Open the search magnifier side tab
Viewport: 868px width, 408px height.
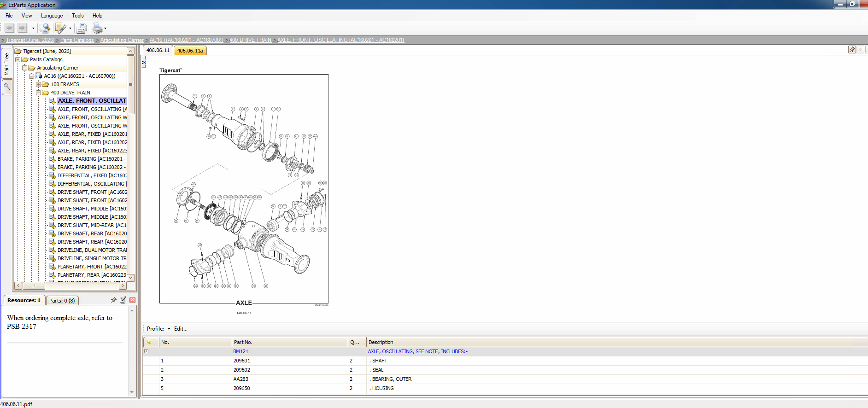coord(6,87)
